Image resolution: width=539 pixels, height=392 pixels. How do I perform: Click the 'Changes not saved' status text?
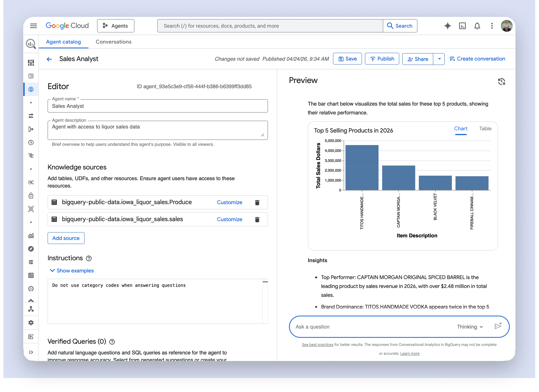click(237, 59)
